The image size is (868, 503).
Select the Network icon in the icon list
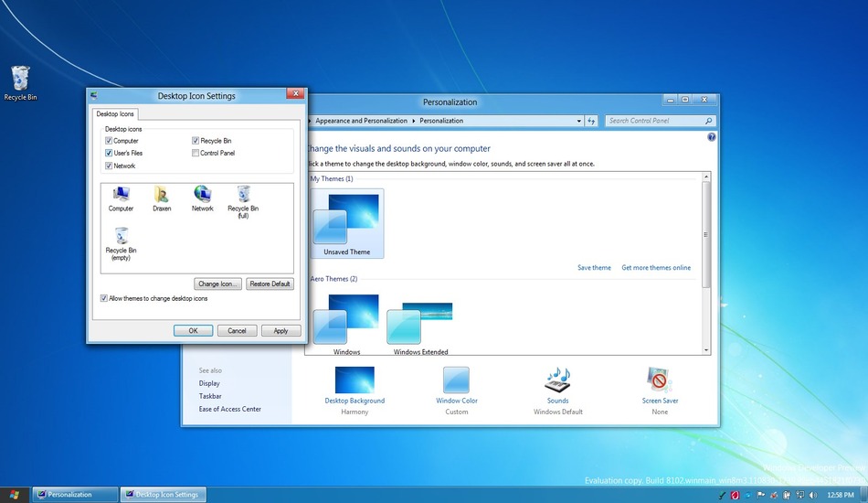(x=202, y=195)
